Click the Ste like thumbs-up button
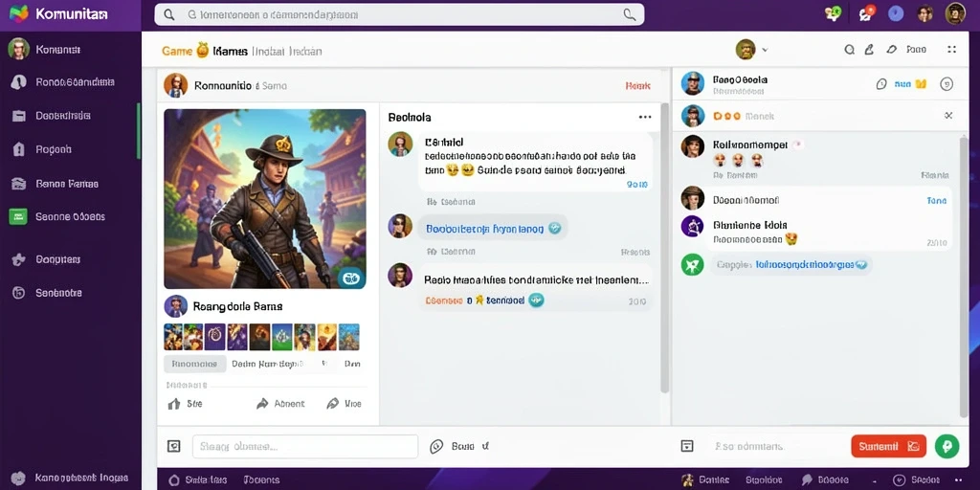Screen dimensions: 980x490 pos(186,404)
